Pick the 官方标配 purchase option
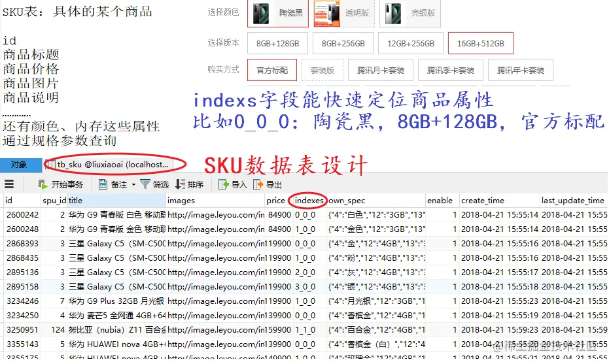This screenshot has width=609, height=364. pos(272,70)
